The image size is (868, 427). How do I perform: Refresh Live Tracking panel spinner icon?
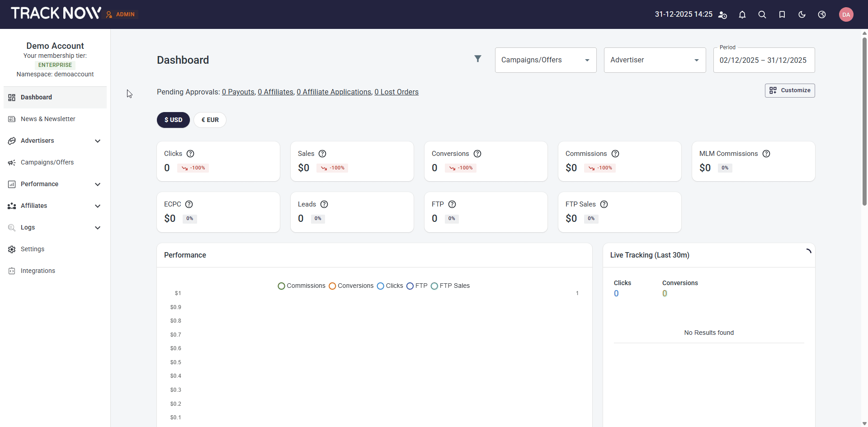(x=808, y=252)
